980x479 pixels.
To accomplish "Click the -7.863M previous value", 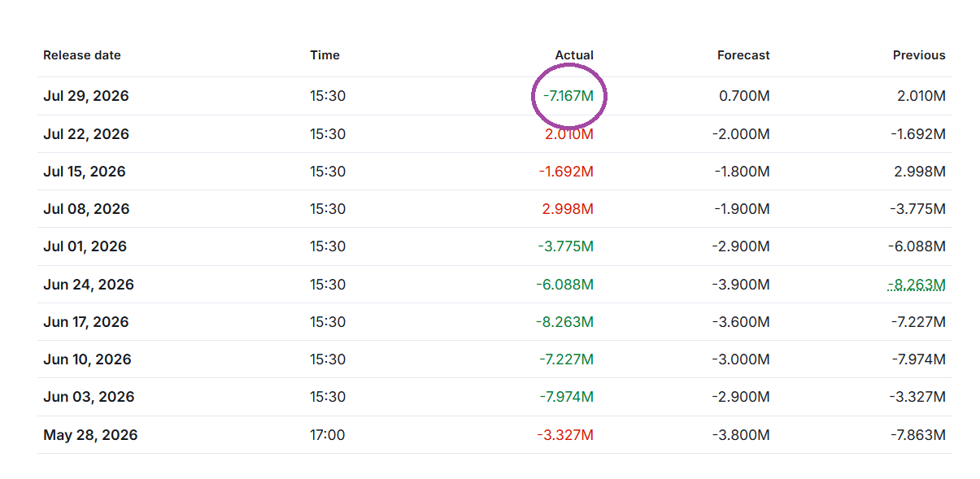I will point(917,435).
